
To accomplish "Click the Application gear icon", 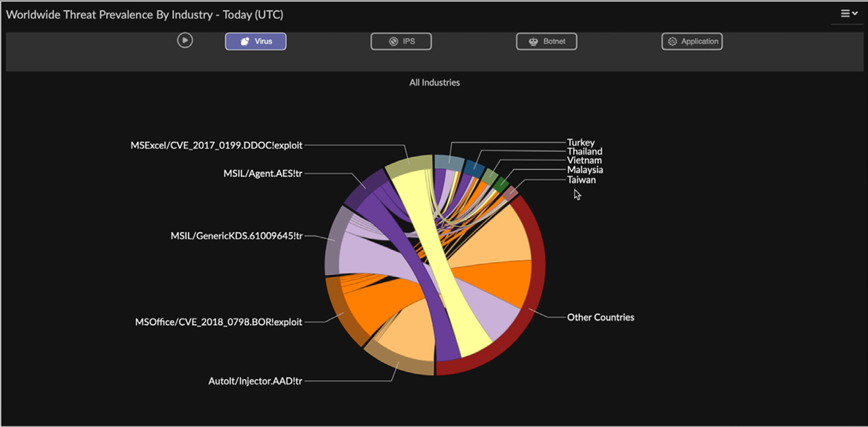I will [x=672, y=41].
